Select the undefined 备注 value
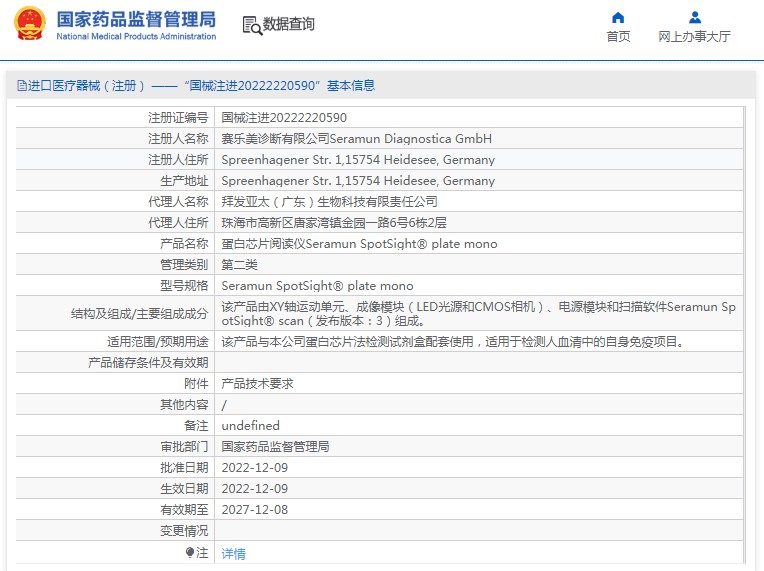 (x=250, y=426)
